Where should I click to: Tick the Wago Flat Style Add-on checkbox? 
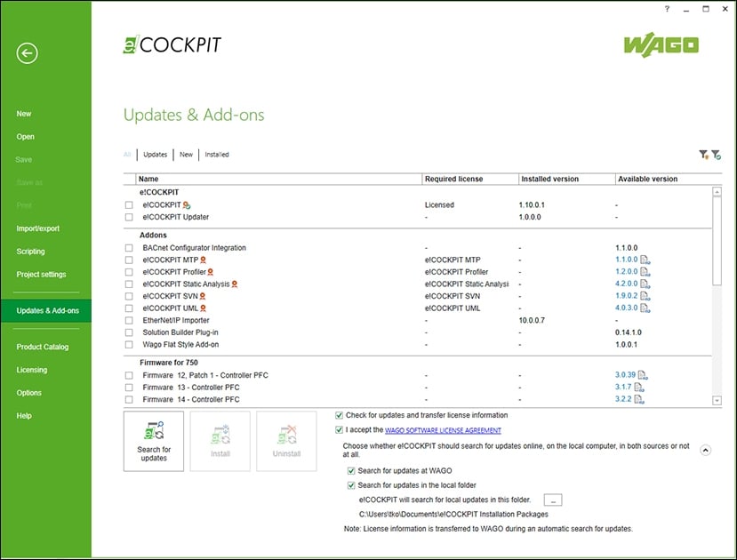pos(129,345)
